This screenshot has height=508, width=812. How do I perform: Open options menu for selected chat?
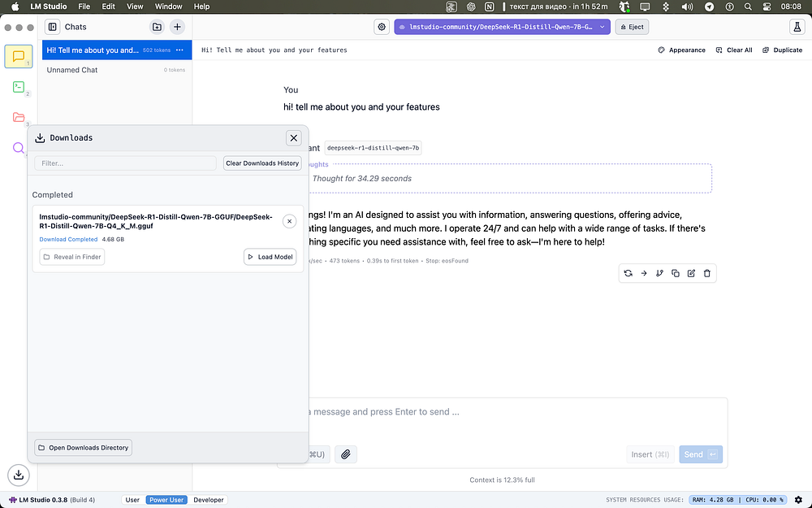[x=179, y=50]
